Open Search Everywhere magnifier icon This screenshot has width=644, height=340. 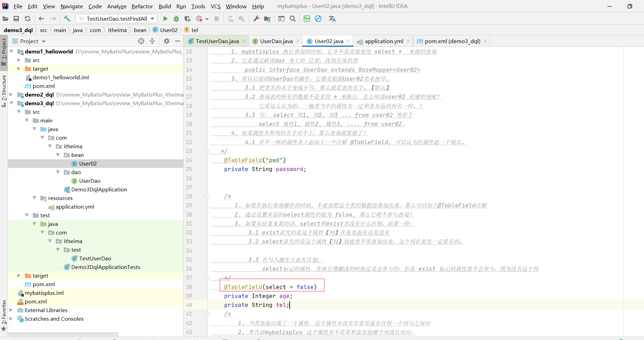pyautogui.click(x=293, y=19)
